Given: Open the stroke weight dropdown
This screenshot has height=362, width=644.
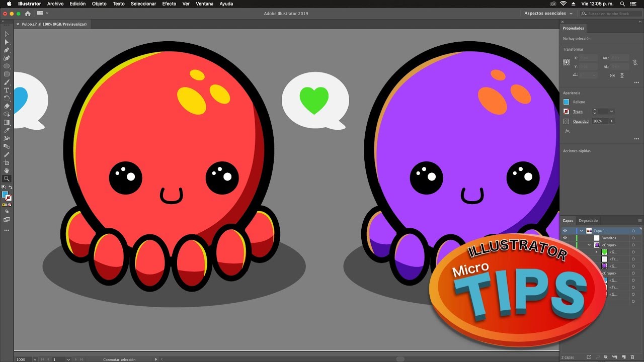Looking at the screenshot, I should pos(611,112).
